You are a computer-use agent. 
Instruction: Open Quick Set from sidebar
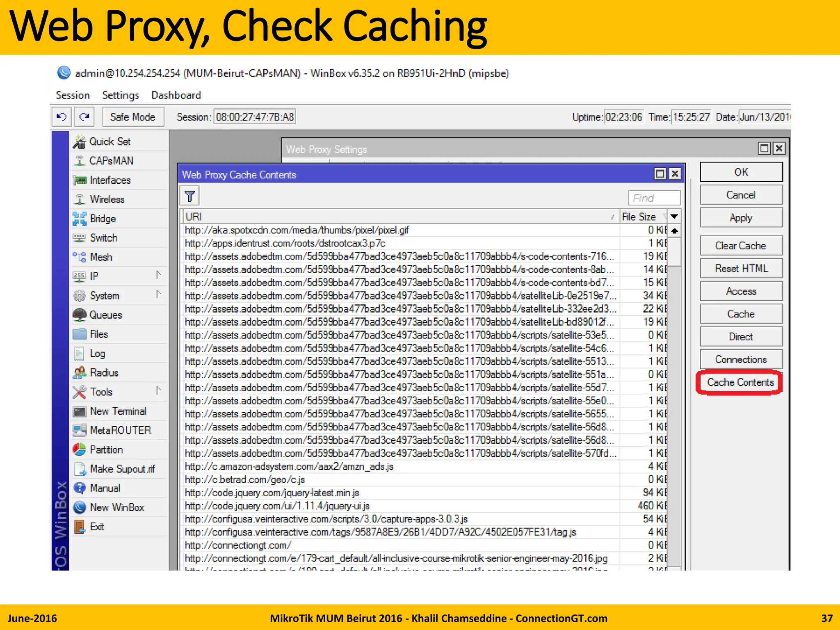point(110,142)
